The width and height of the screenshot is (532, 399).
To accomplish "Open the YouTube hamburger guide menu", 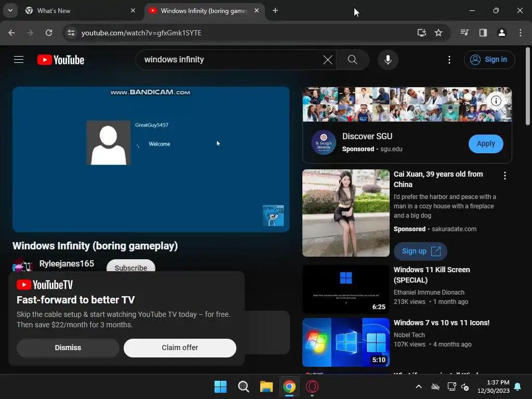I will click(x=19, y=60).
